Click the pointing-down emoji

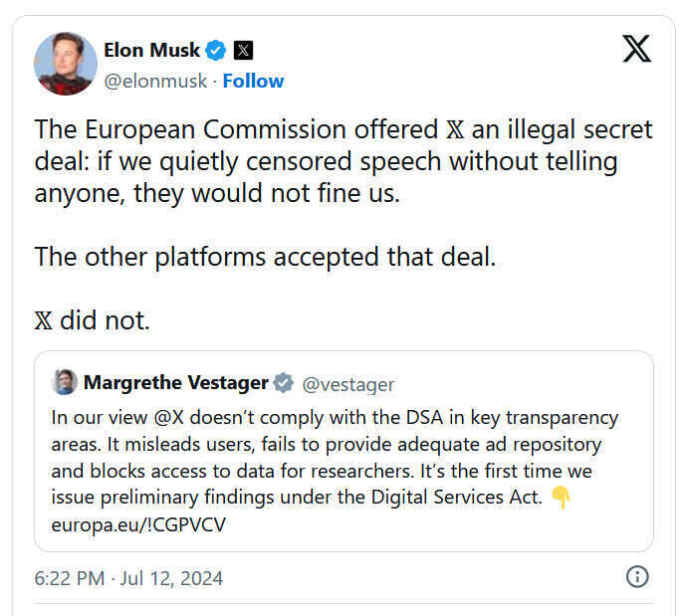[561, 499]
